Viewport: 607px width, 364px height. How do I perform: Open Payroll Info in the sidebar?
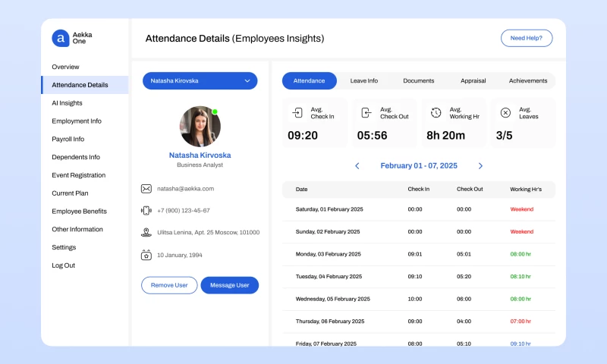[68, 139]
